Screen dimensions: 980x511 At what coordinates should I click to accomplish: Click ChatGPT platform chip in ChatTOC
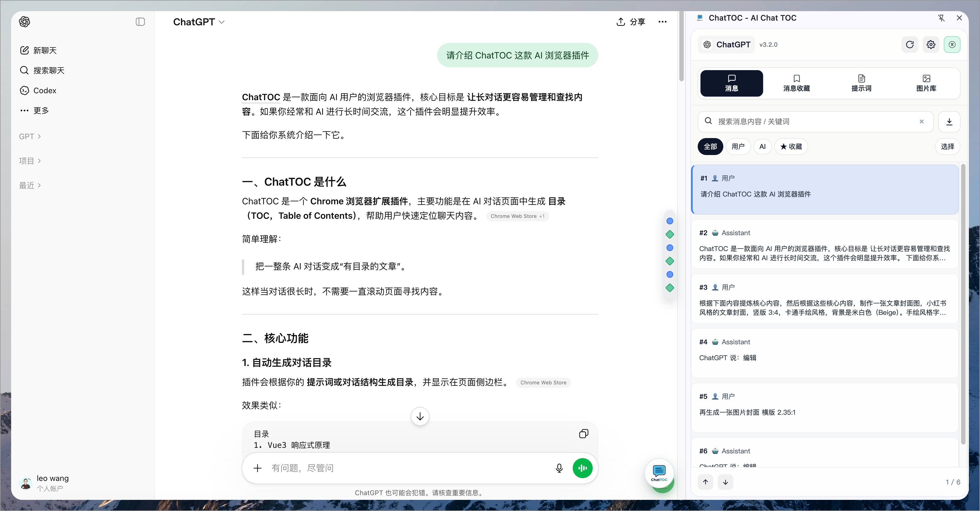point(726,45)
